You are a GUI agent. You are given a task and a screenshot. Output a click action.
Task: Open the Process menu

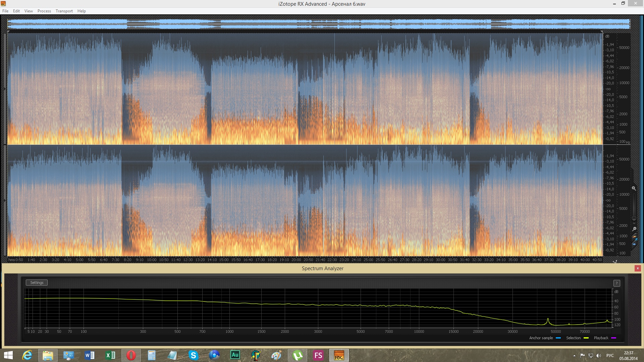[x=44, y=11]
